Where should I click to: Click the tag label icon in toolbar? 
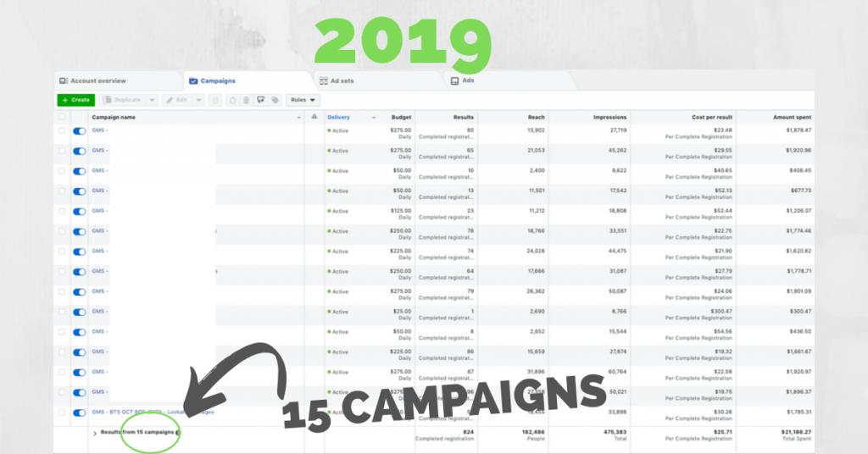click(275, 100)
